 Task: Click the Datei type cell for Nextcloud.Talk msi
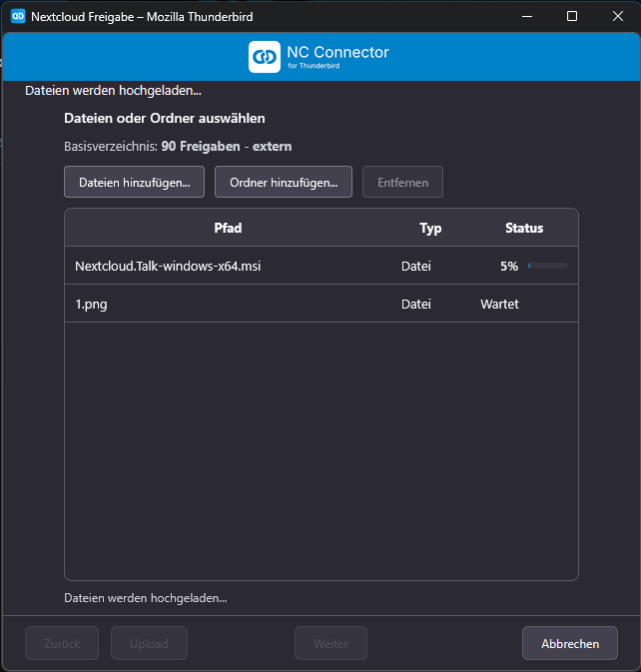click(416, 267)
